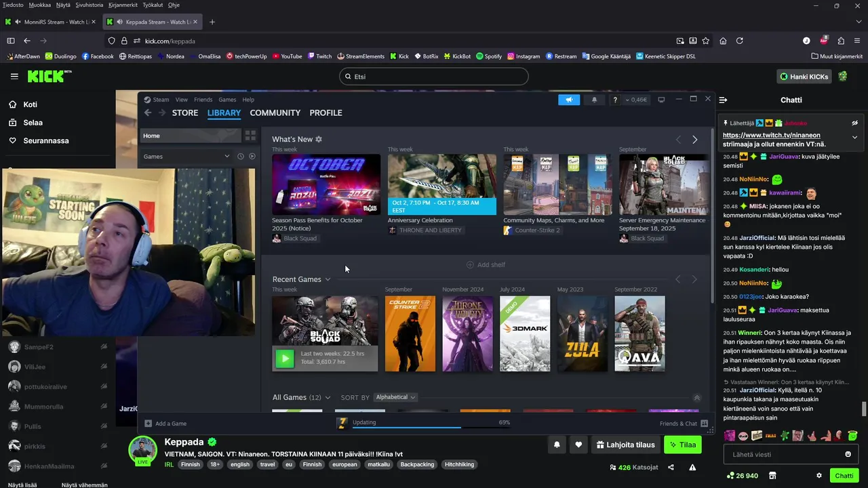Go to Steam PROFILE tab
This screenshot has width=868, height=488.
(325, 113)
